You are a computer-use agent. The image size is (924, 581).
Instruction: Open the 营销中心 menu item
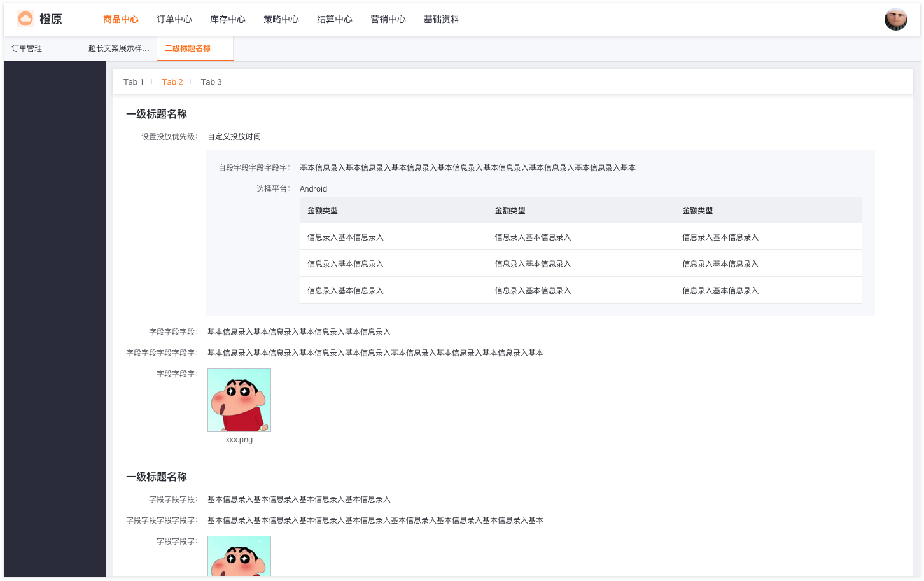coord(388,19)
